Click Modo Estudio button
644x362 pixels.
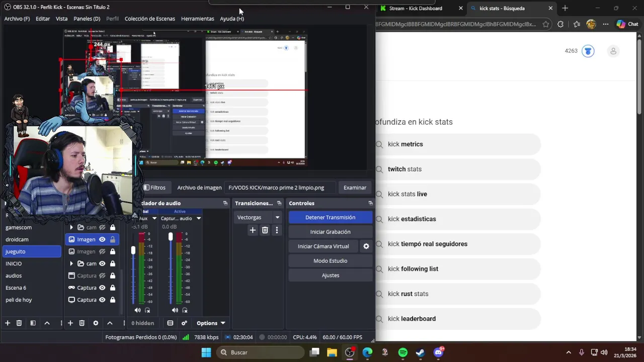point(331,260)
